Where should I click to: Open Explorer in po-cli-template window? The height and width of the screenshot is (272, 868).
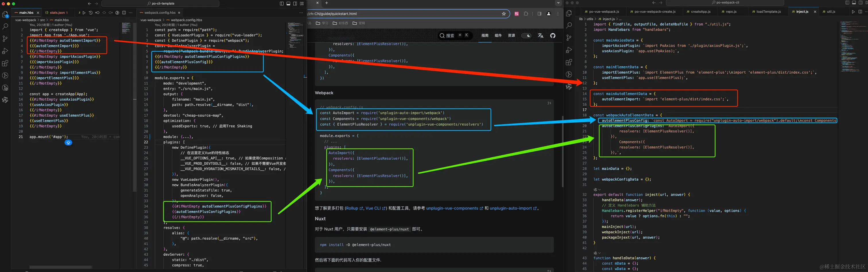pyautogui.click(x=5, y=15)
